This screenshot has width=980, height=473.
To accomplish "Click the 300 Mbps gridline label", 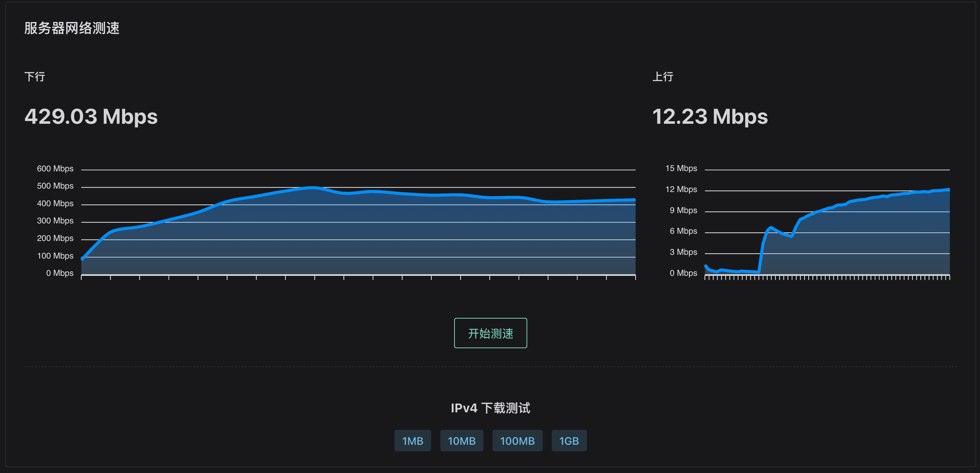I will coord(55,221).
